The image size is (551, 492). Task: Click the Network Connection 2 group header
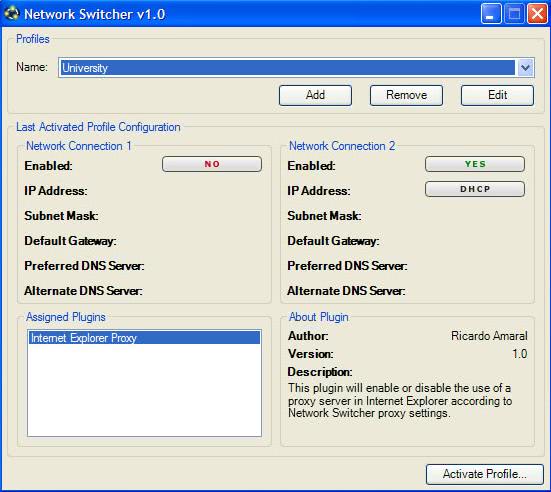pos(342,146)
